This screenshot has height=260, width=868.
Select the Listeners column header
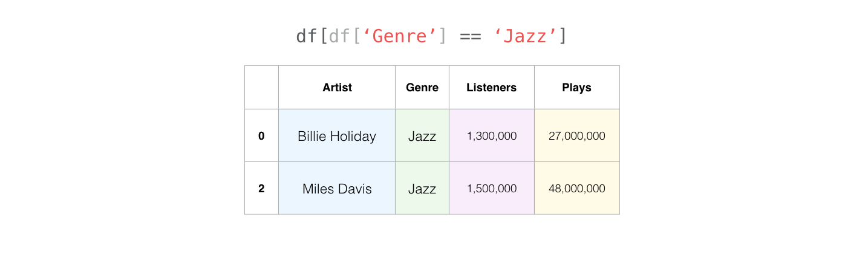click(x=492, y=88)
